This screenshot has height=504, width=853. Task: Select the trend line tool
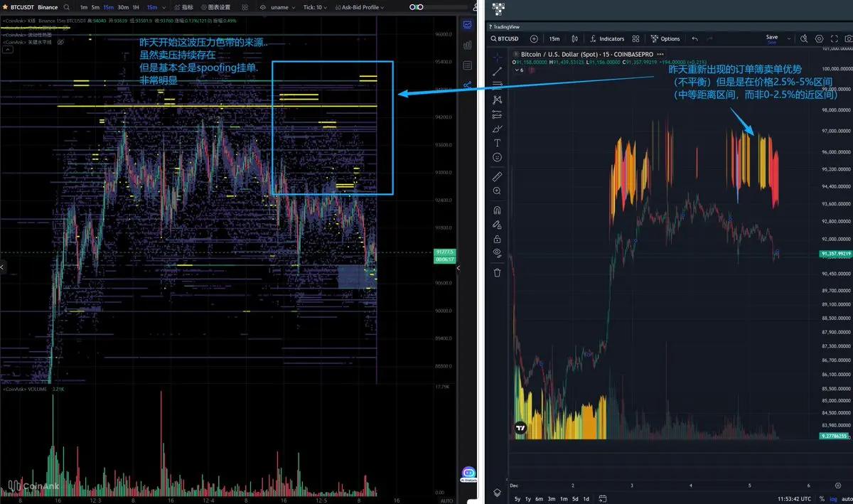(497, 70)
